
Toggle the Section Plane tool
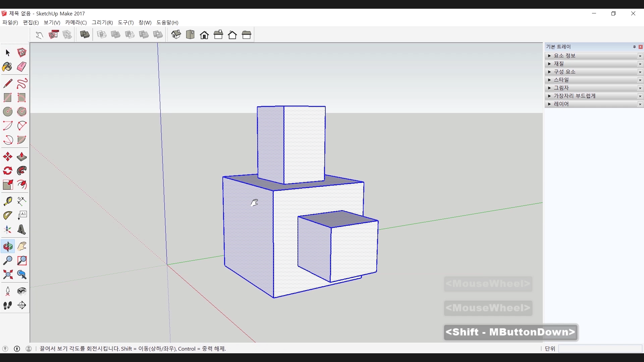(x=21, y=305)
